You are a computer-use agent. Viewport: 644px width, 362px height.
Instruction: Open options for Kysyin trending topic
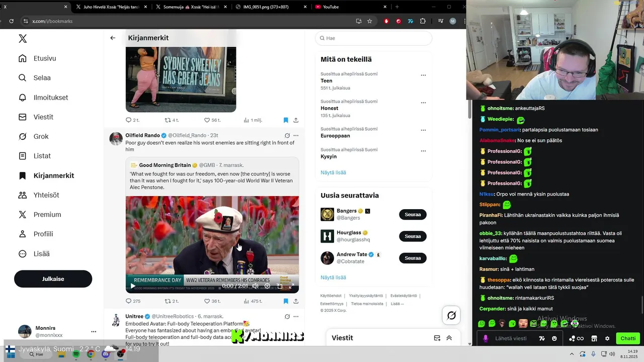(x=423, y=151)
